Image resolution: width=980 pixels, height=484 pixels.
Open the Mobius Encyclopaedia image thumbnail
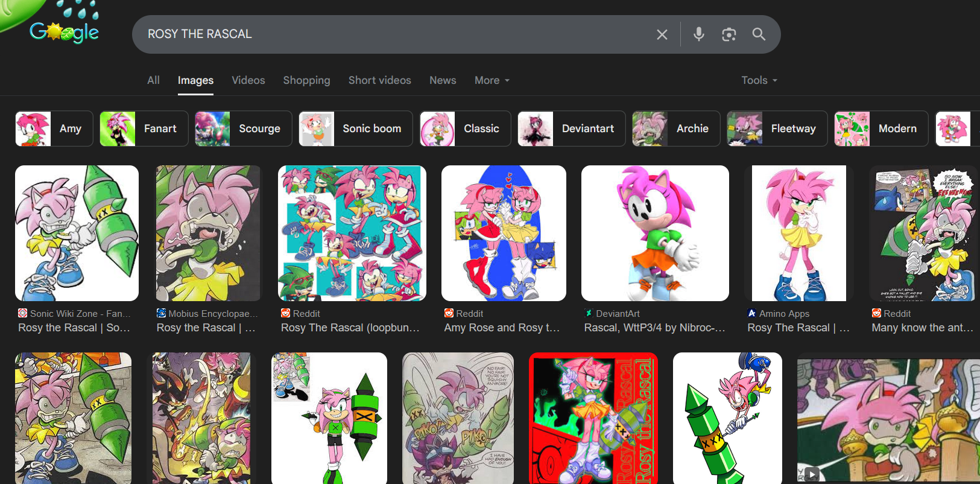[209, 233]
